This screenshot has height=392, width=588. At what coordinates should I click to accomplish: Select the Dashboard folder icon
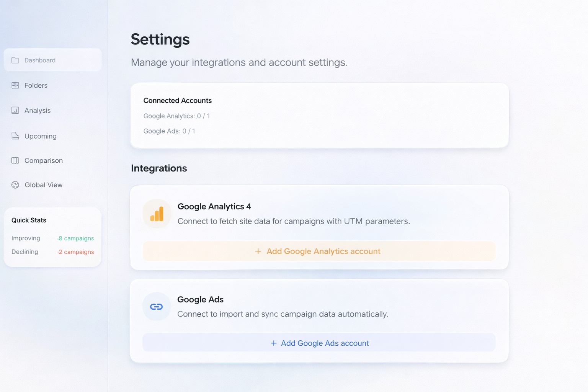15,60
